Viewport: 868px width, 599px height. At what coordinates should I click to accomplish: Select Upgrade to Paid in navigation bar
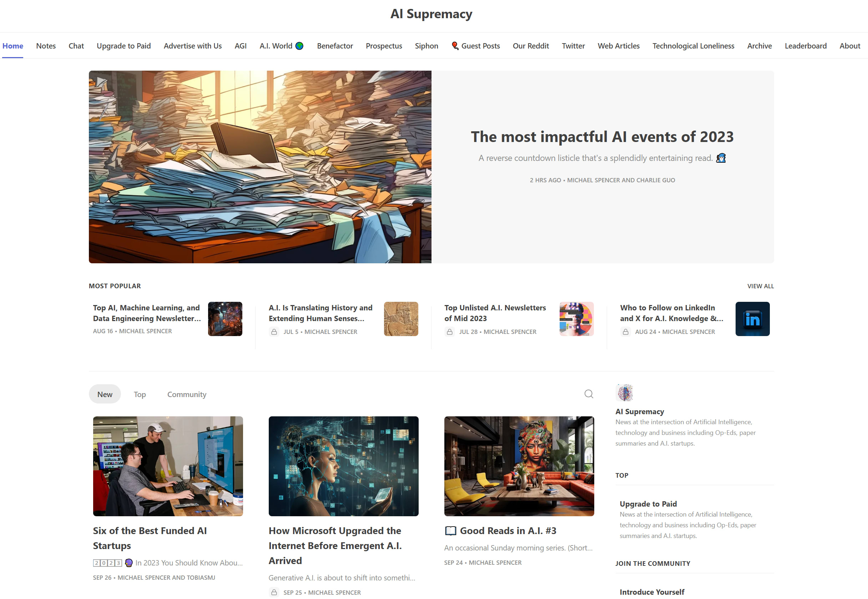pyautogui.click(x=123, y=46)
